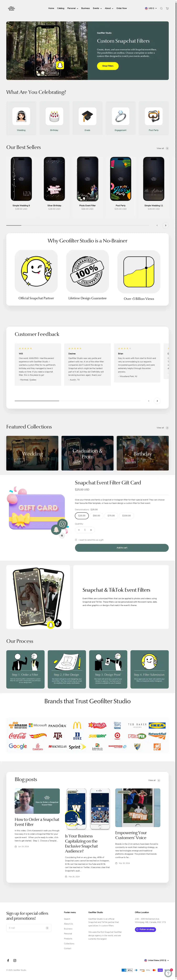
Task: Select the $50.00 denomination option
Action: [x=96, y=516]
